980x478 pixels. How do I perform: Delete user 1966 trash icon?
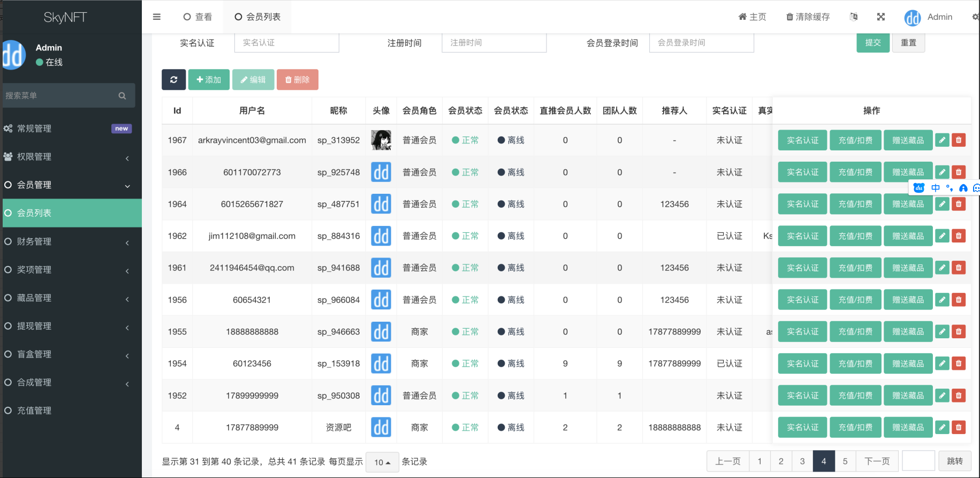click(959, 172)
